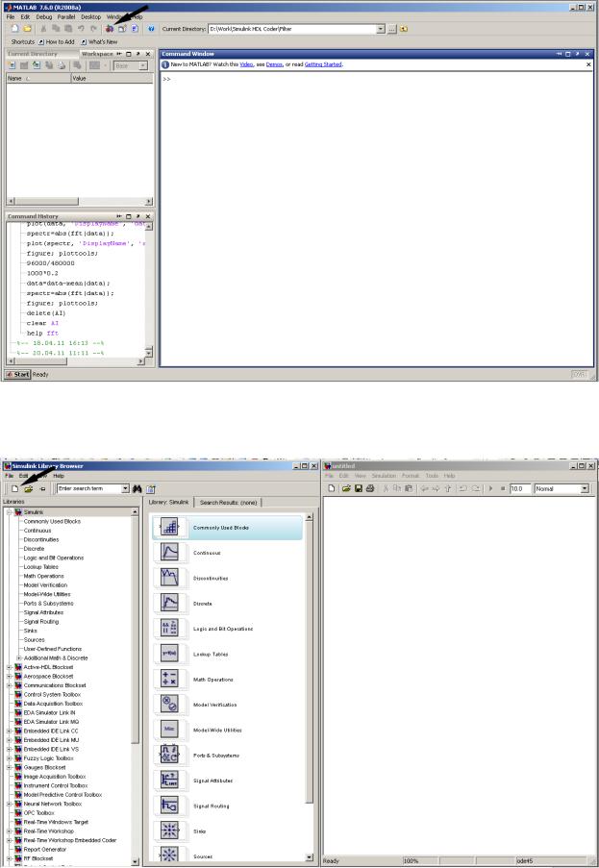Viewport: 599px width, 868px height.
Task: Expand the Aerospace Blockset node
Action: point(10,677)
